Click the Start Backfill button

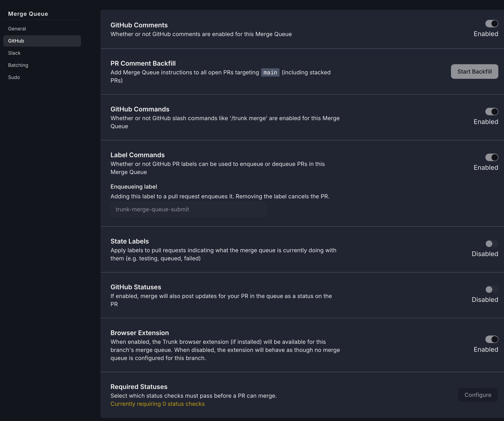(x=474, y=71)
